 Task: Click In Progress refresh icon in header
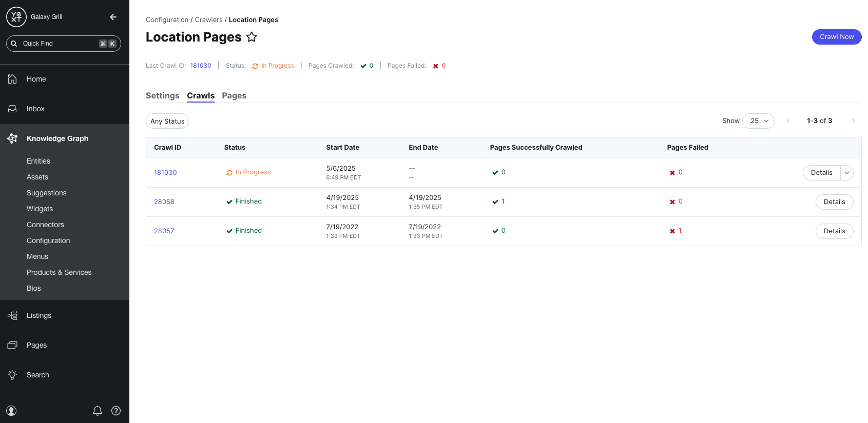pyautogui.click(x=255, y=66)
